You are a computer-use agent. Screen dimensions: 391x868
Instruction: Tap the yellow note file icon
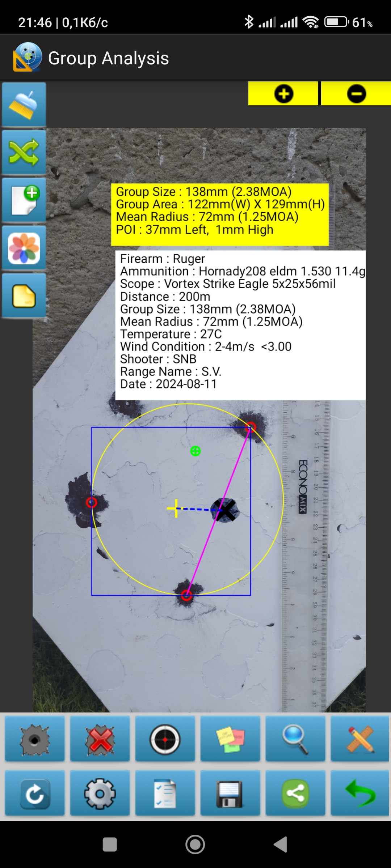24,295
